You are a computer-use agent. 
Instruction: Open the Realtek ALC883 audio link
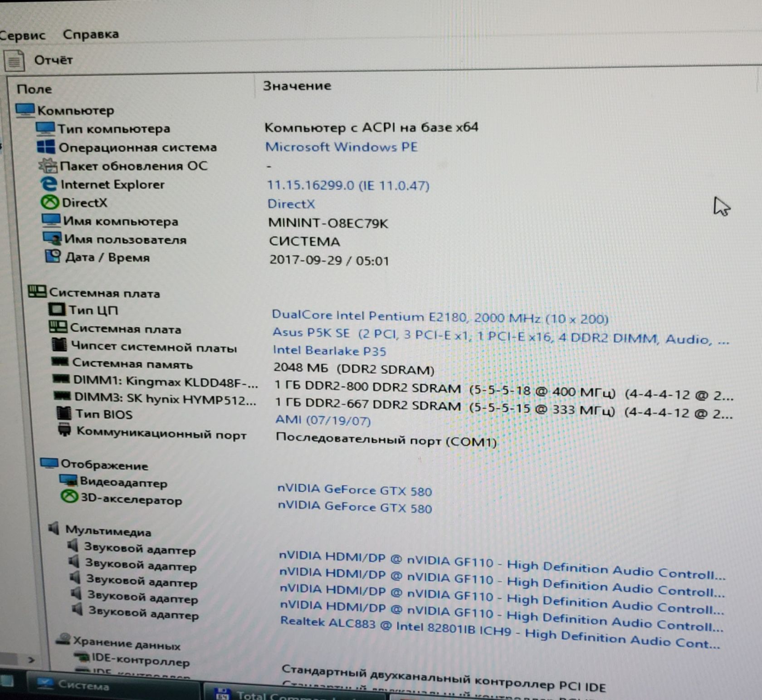[500, 632]
